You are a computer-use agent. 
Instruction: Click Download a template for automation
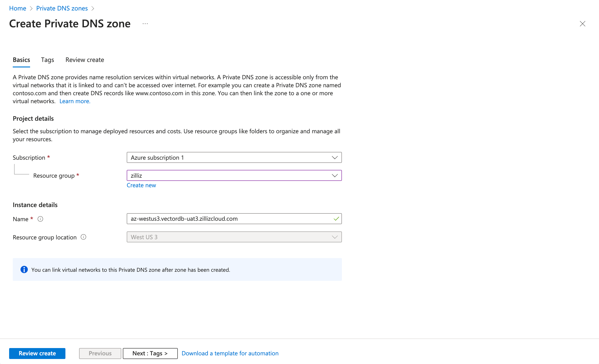pos(230,353)
